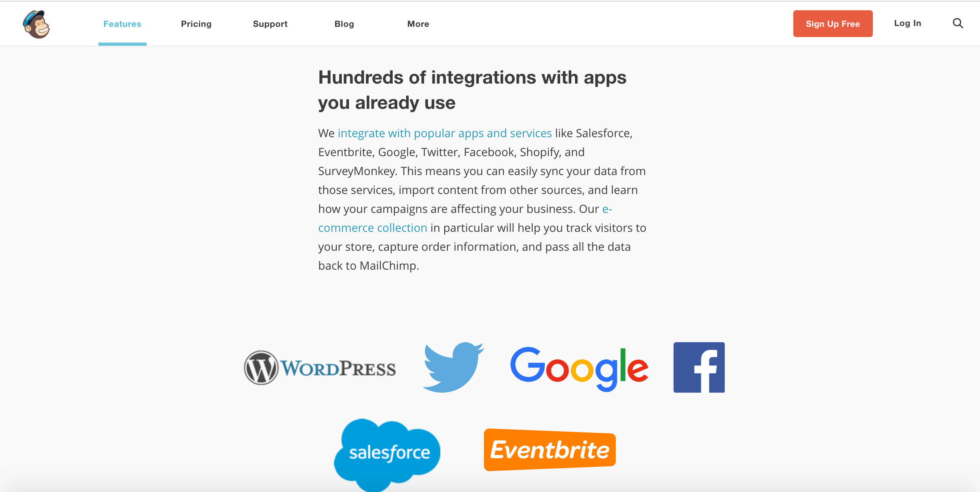Open the Features tab
Viewport: 980px width, 492px height.
pos(122,24)
